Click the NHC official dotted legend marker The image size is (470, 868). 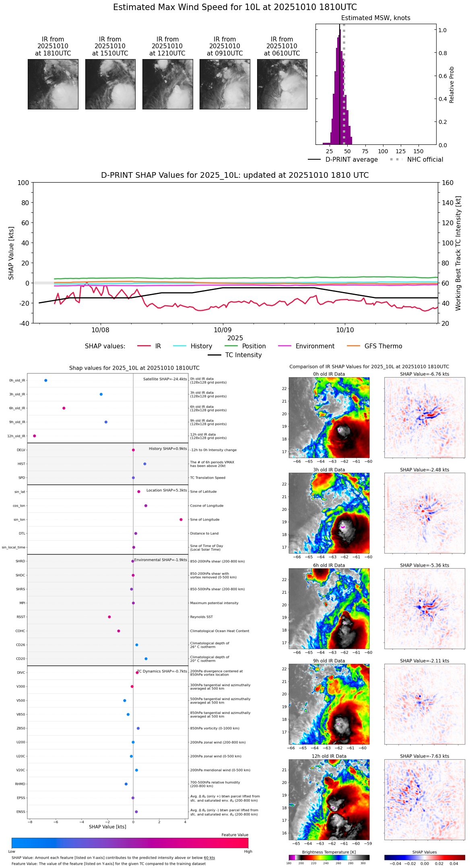tap(396, 160)
